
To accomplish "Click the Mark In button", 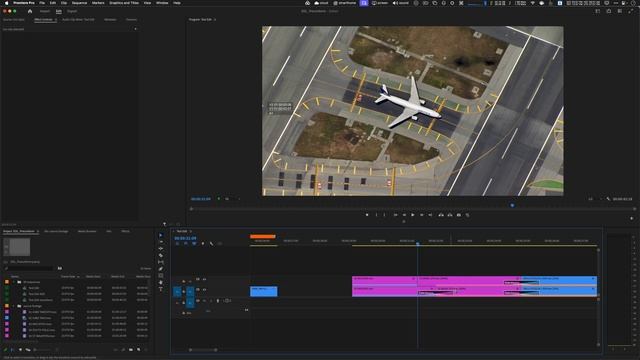I will click(x=376, y=215).
